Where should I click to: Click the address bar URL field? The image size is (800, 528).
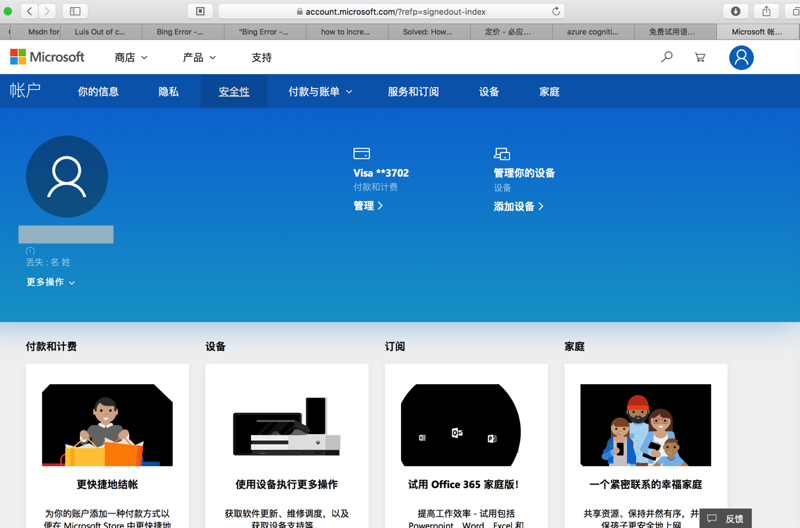tap(391, 11)
